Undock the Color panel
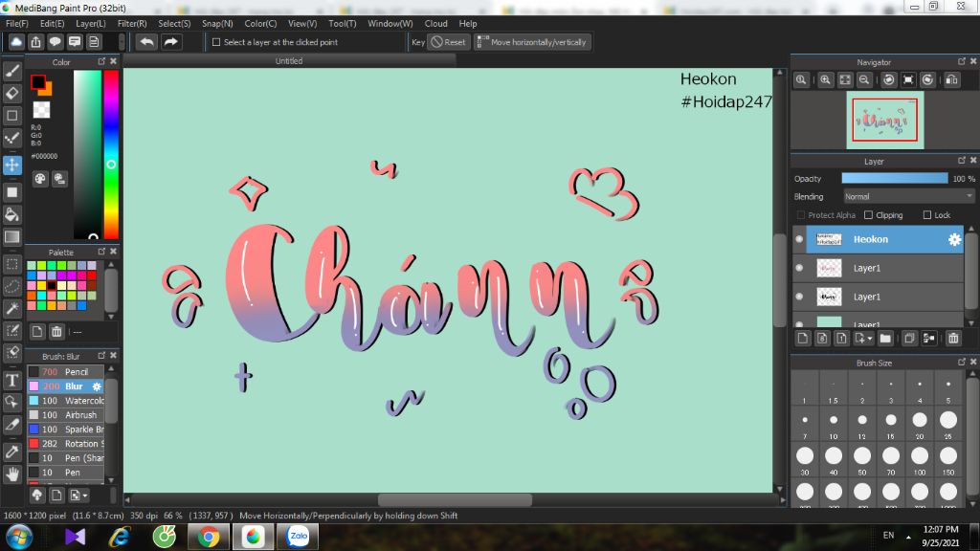Viewport: 980px width, 551px height. tap(101, 61)
